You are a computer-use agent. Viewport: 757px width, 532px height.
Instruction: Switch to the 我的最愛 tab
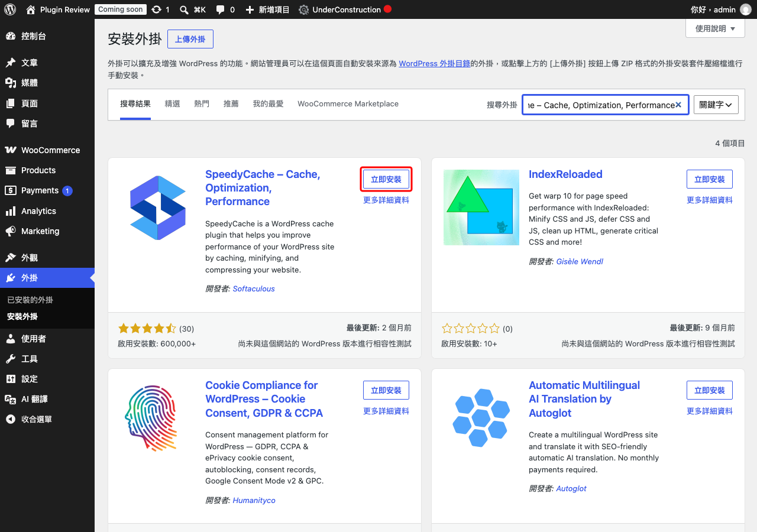click(268, 104)
